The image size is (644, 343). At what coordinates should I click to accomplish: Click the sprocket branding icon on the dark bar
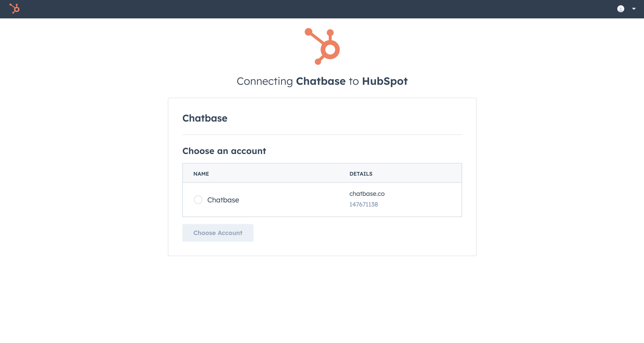coord(14,9)
